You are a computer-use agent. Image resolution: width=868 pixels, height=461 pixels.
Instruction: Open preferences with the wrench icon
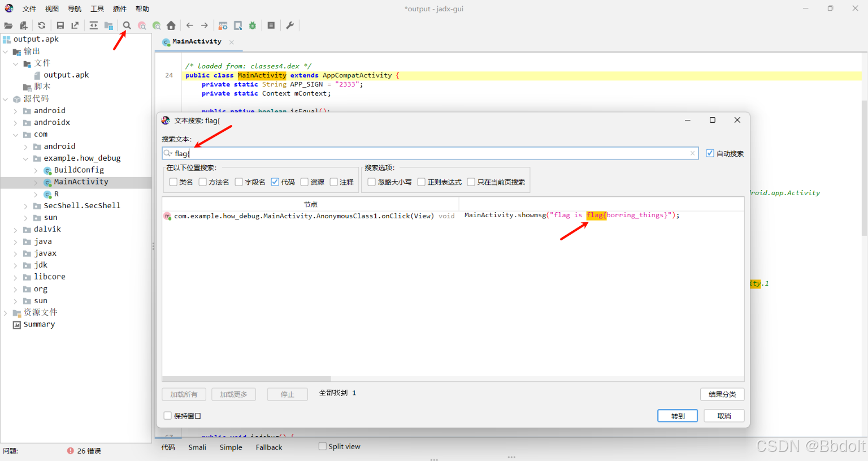tap(290, 25)
